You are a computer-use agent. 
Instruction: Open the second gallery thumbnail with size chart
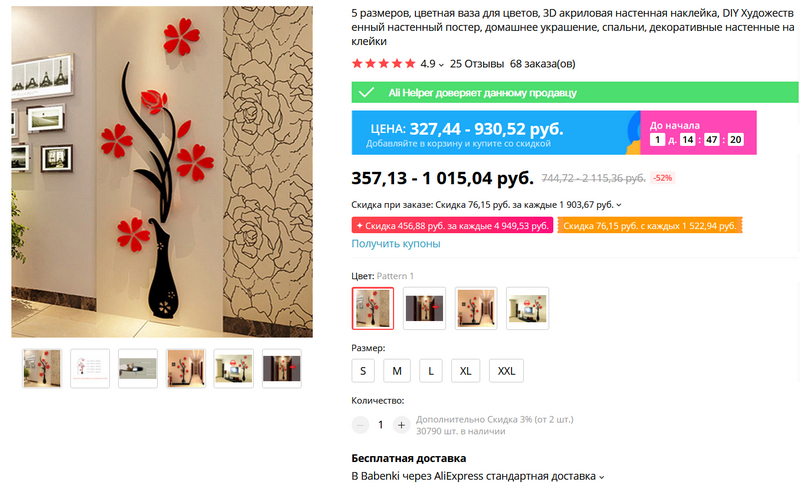[90, 368]
